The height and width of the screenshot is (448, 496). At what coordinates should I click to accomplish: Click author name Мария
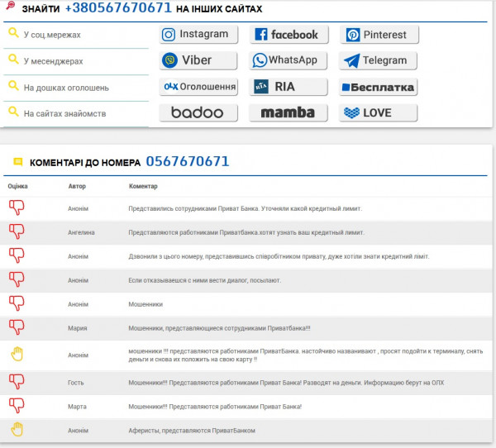(78, 328)
